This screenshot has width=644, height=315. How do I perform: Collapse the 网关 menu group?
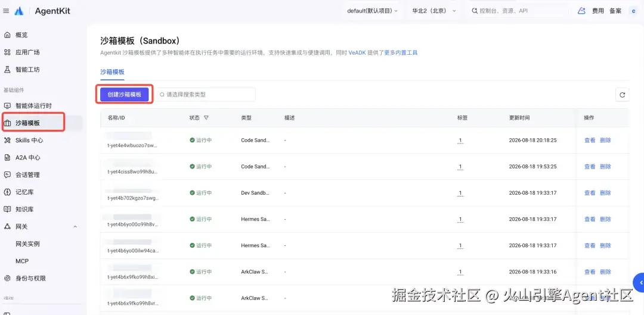(x=75, y=226)
